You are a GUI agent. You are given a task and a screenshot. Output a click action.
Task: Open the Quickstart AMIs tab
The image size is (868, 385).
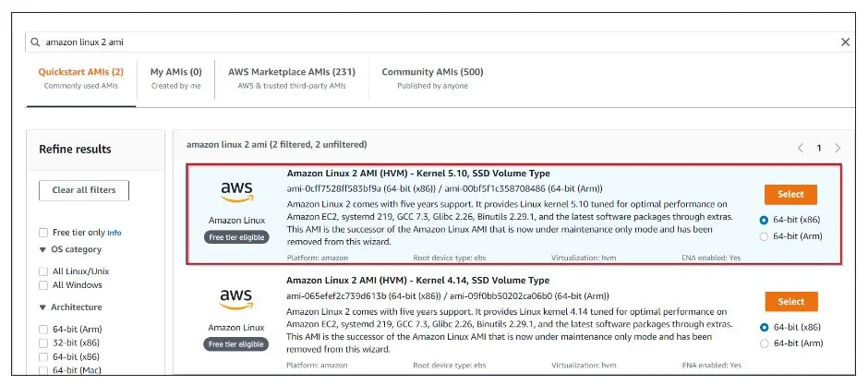coord(81,78)
